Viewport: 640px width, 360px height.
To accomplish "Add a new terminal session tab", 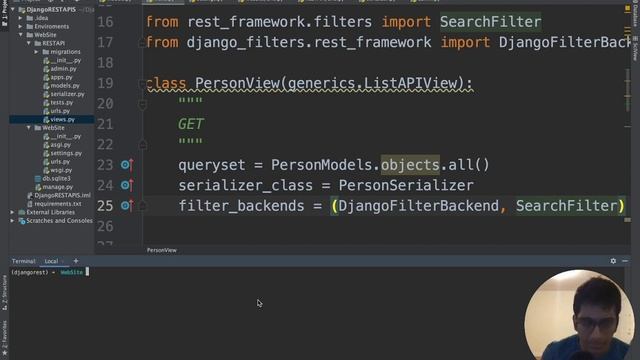I will pos(76,261).
